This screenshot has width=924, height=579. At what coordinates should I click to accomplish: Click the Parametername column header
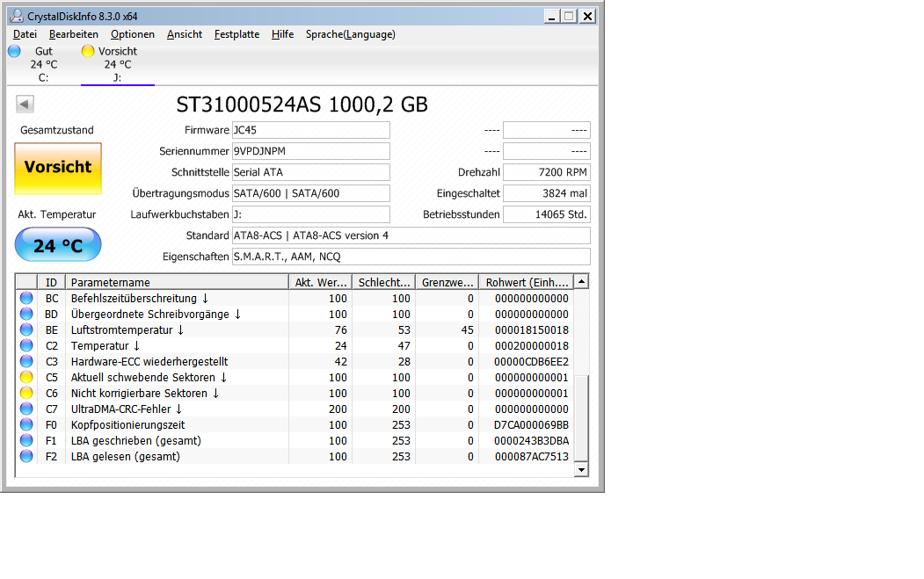point(177,282)
